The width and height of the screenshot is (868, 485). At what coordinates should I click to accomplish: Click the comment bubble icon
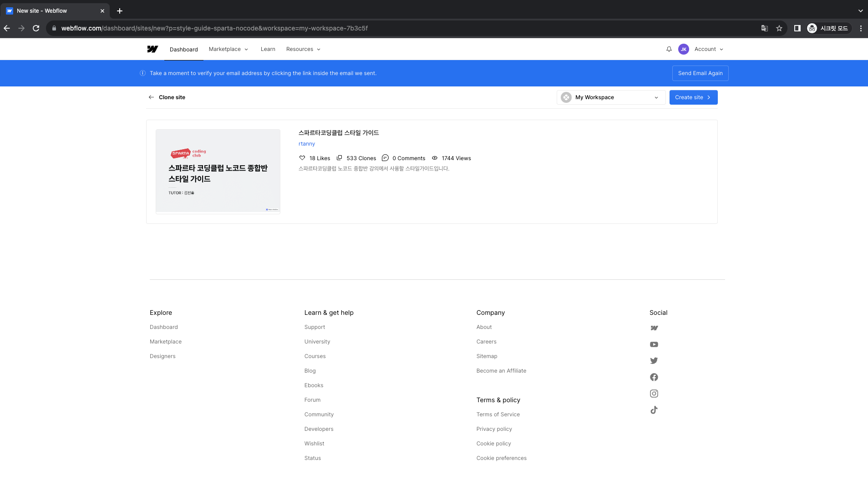(x=385, y=158)
